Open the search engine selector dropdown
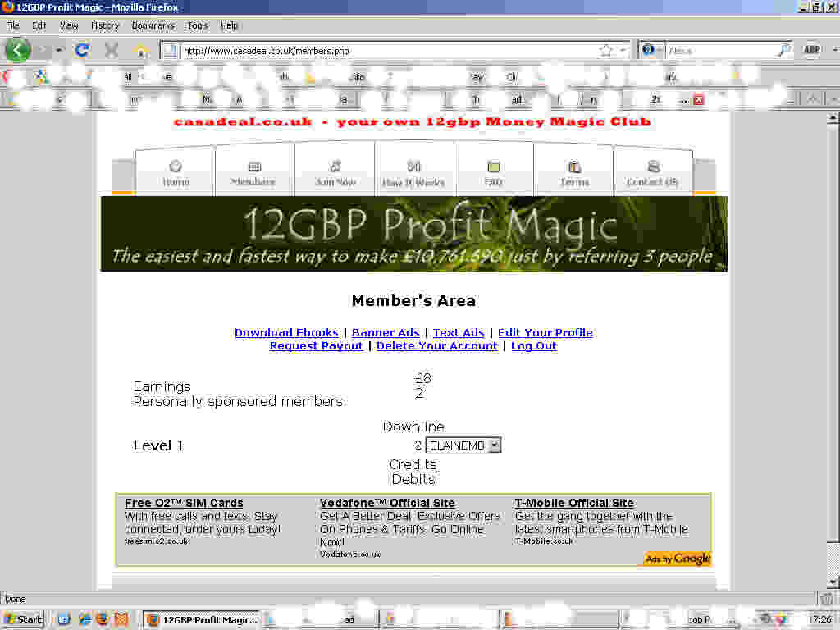Screen dimensions: 840x630 point(652,50)
